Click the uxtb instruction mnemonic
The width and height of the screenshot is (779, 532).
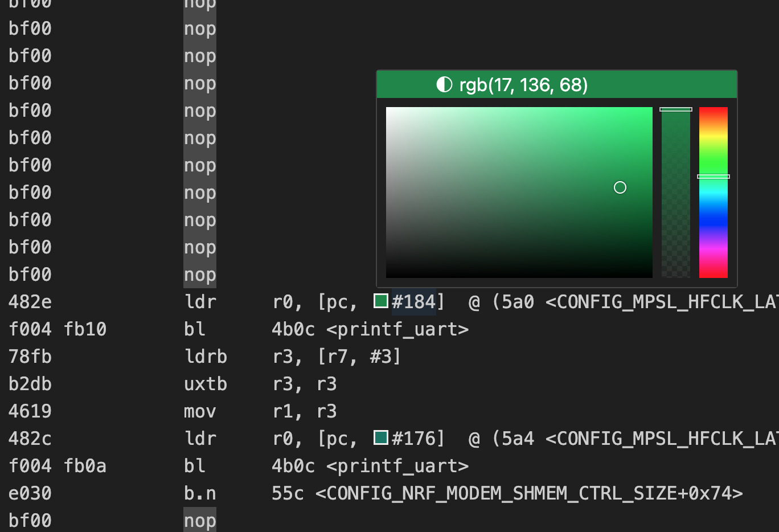[x=205, y=384]
